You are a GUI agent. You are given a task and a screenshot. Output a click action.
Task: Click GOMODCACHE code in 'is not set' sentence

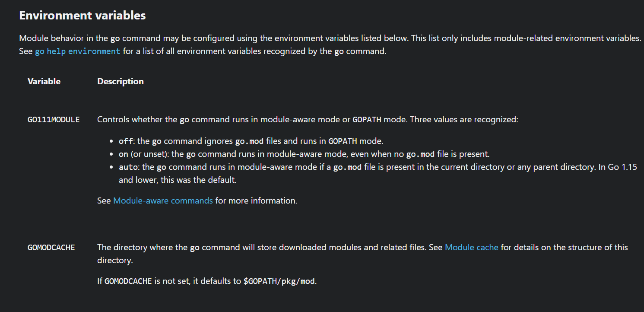tap(128, 281)
